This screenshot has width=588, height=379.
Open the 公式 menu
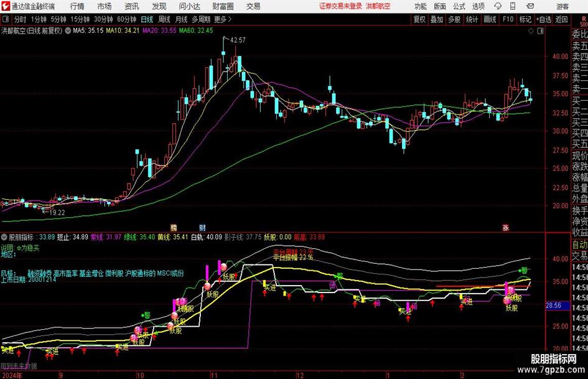[459, 6]
